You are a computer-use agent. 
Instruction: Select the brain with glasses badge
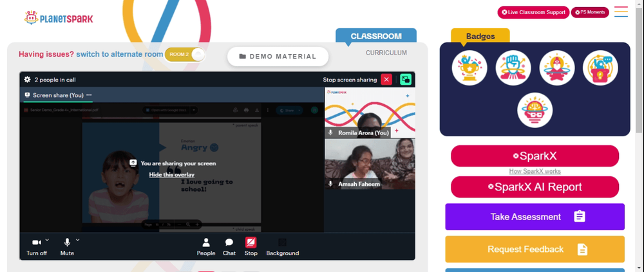(x=535, y=110)
